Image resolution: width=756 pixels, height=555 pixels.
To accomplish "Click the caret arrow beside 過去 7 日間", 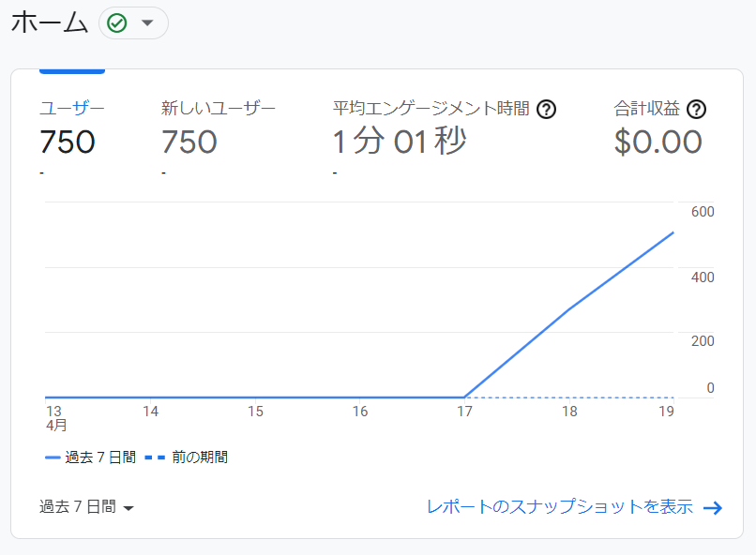I will click(129, 508).
